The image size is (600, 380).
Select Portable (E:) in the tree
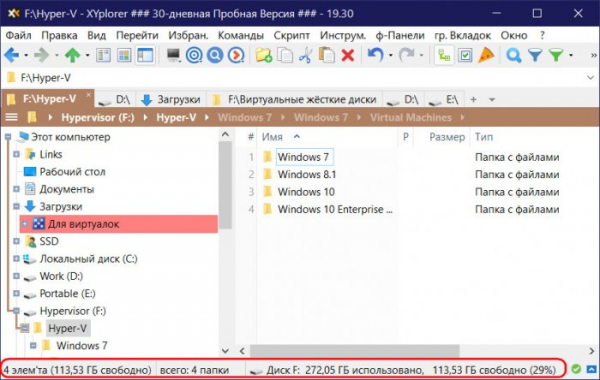67,294
